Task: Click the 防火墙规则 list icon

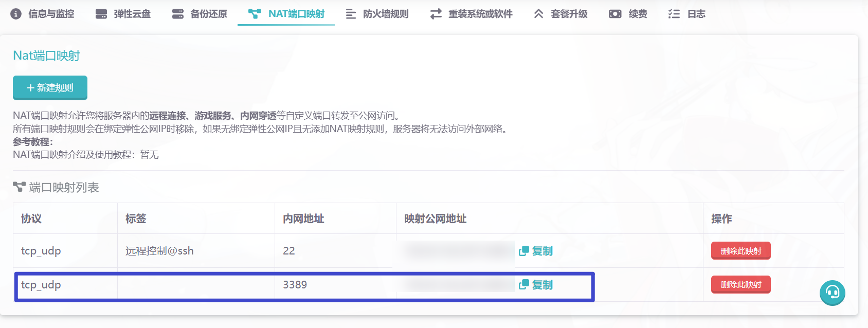Action: tap(351, 14)
